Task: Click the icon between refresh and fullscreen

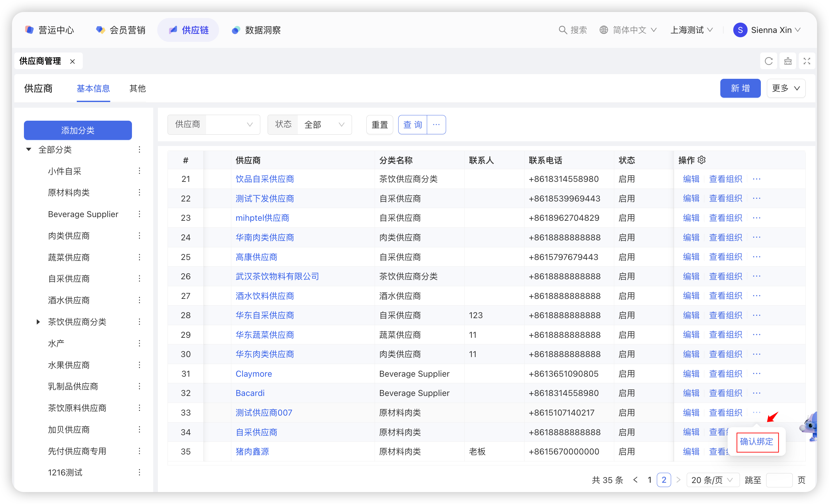Action: [788, 61]
